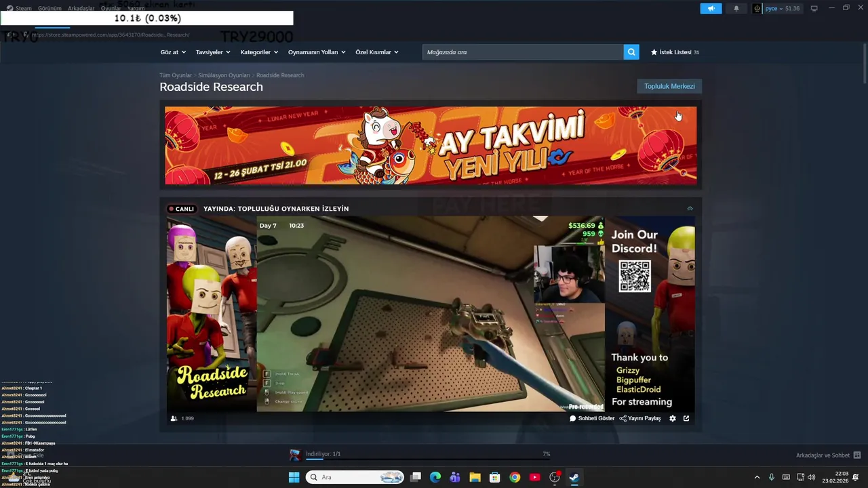Open the İstek Listesi link
This screenshot has height=488, width=868.
[675, 52]
